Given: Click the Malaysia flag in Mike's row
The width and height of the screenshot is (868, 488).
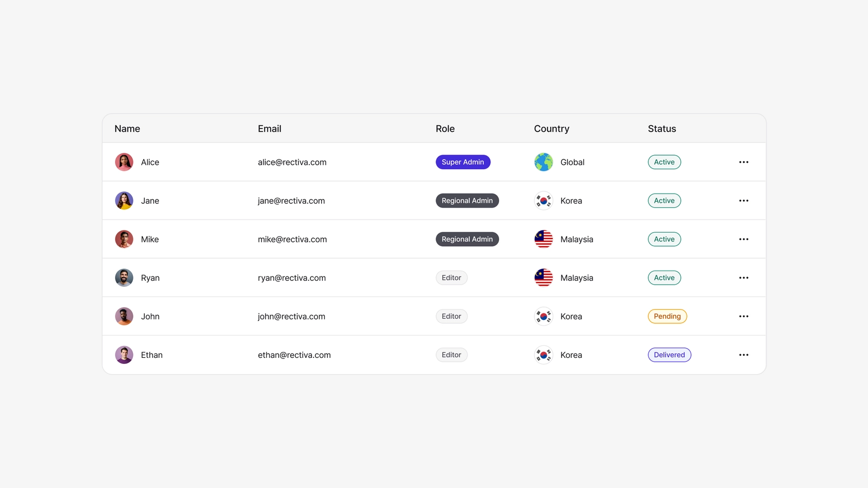Looking at the screenshot, I should 544,239.
